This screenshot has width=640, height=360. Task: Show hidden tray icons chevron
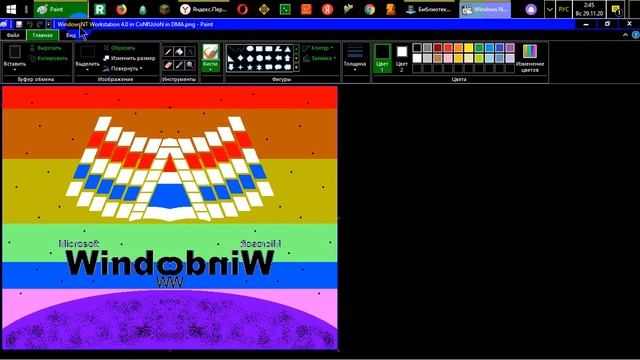point(550,9)
